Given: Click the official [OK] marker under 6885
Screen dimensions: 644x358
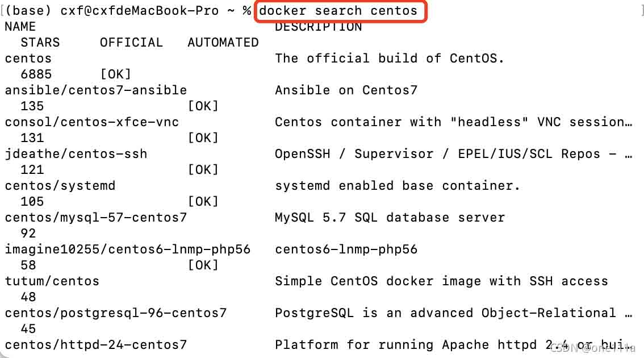Looking at the screenshot, I should pyautogui.click(x=115, y=74).
